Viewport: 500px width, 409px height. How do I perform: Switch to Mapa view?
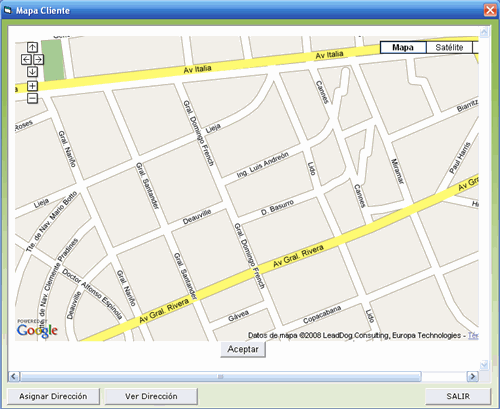click(x=403, y=47)
